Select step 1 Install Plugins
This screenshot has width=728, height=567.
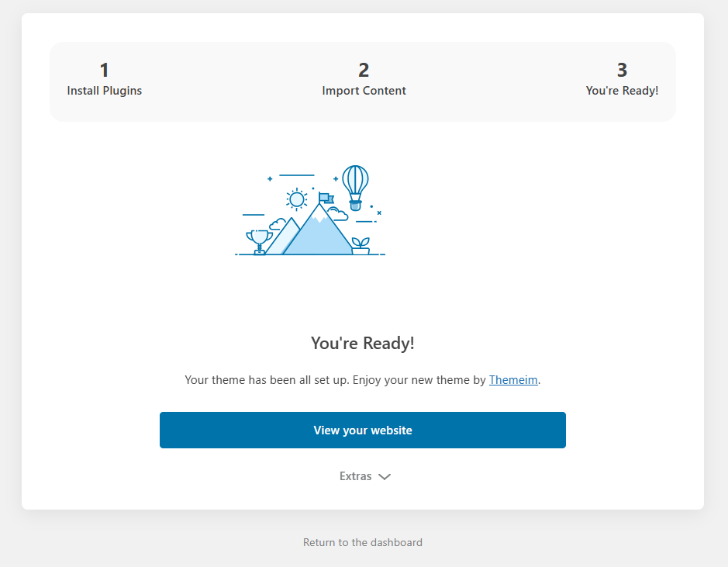(105, 79)
